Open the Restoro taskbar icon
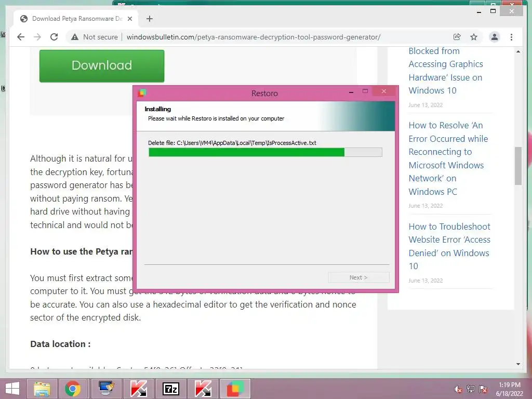 pyautogui.click(x=235, y=389)
